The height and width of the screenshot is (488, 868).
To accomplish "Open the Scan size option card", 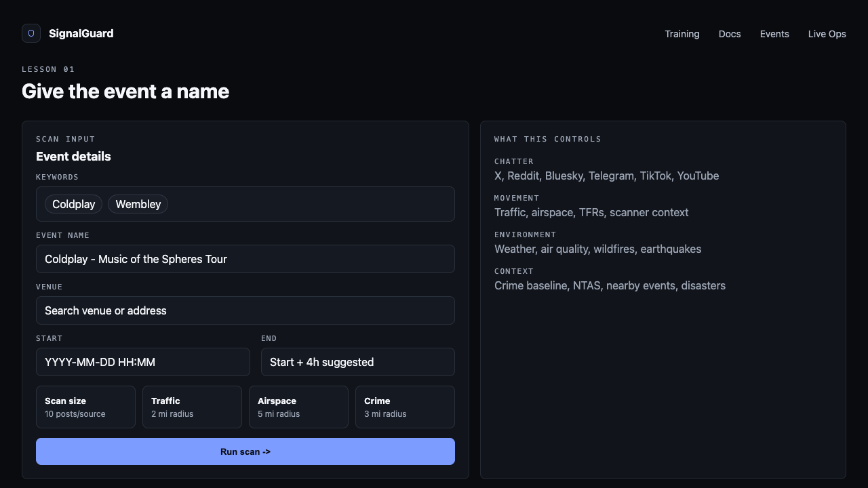I will (x=85, y=407).
